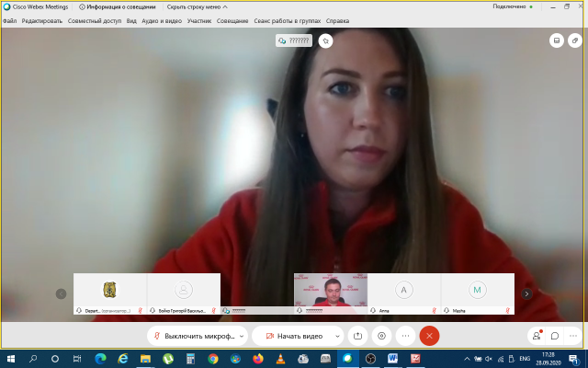Click the taskbar search magnifier icon
This screenshot has width=588, height=368.
tap(33, 359)
